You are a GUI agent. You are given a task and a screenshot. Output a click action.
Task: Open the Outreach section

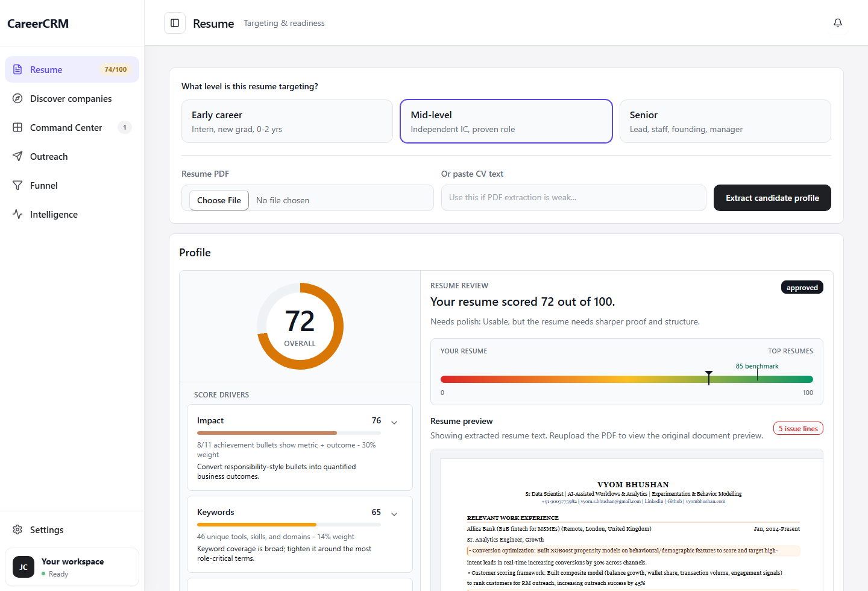(x=72, y=156)
